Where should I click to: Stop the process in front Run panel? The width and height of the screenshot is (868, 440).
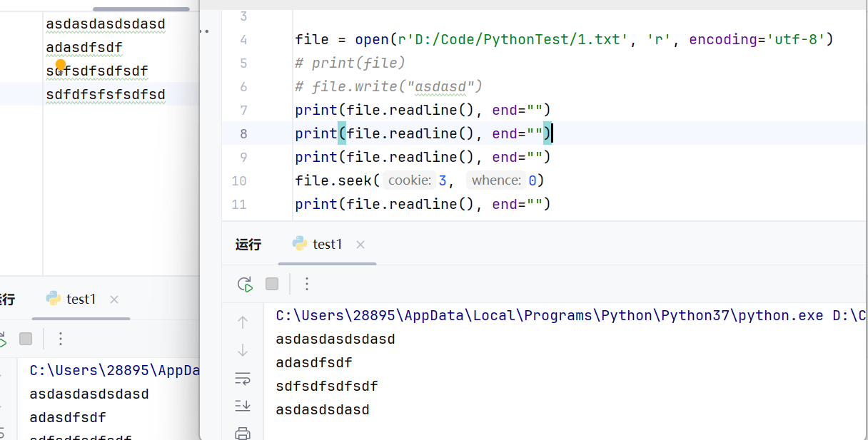coord(272,284)
